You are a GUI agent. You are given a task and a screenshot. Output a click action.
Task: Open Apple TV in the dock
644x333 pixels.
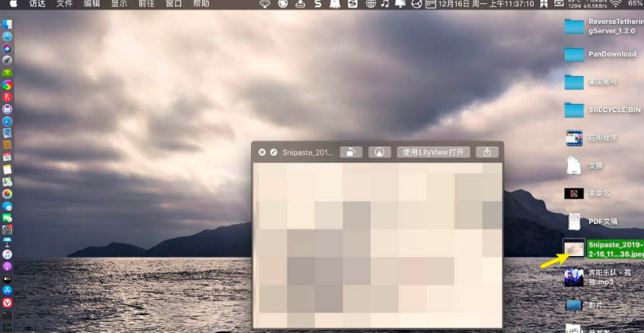(7, 278)
